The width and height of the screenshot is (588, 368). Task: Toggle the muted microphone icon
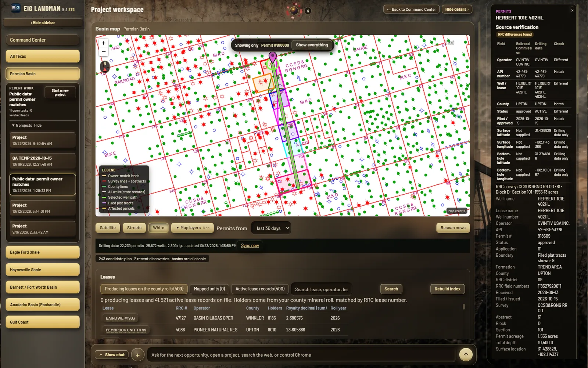click(x=308, y=11)
